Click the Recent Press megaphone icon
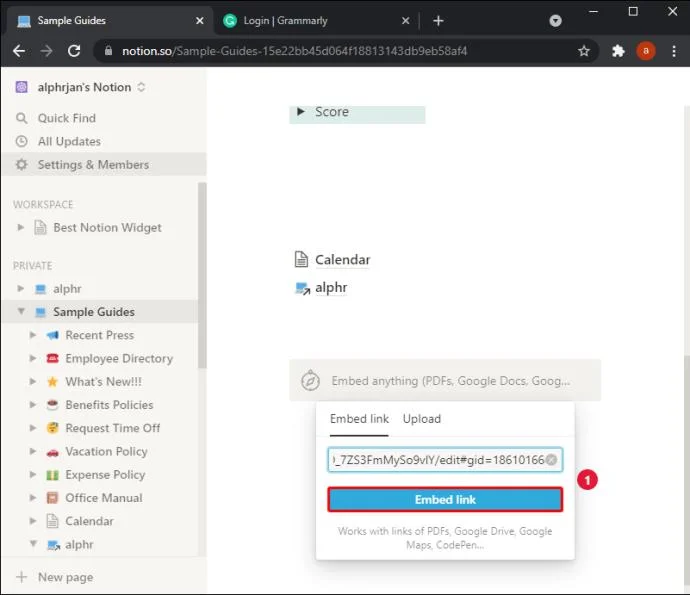Screen dimensions: 690x595 point(52,335)
